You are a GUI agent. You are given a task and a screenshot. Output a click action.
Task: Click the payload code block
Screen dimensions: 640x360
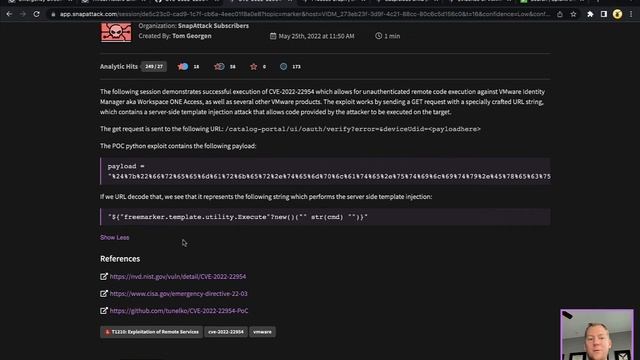coord(325,171)
